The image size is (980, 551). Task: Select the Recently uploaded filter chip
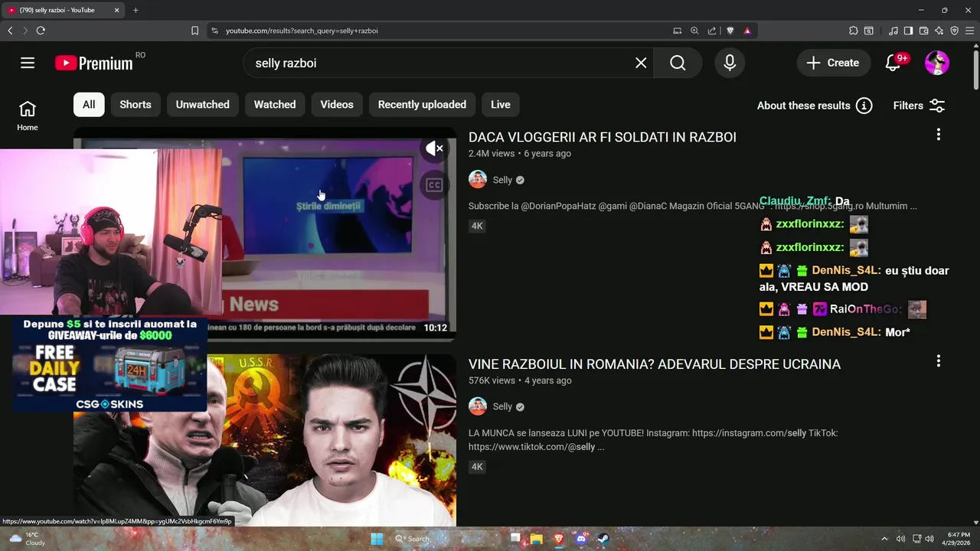click(422, 105)
